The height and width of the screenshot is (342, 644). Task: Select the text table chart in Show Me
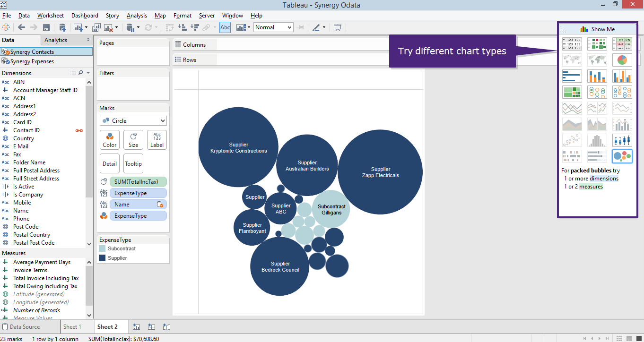[572, 44]
